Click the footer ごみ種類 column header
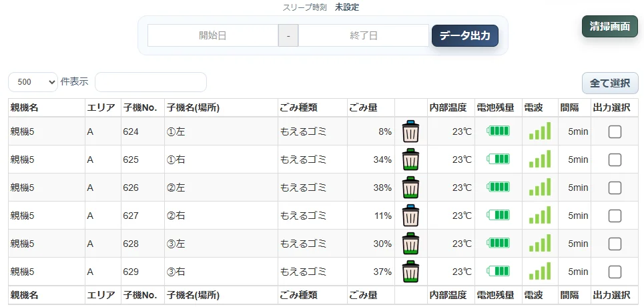Screen dimensions: 644x307 point(312,295)
